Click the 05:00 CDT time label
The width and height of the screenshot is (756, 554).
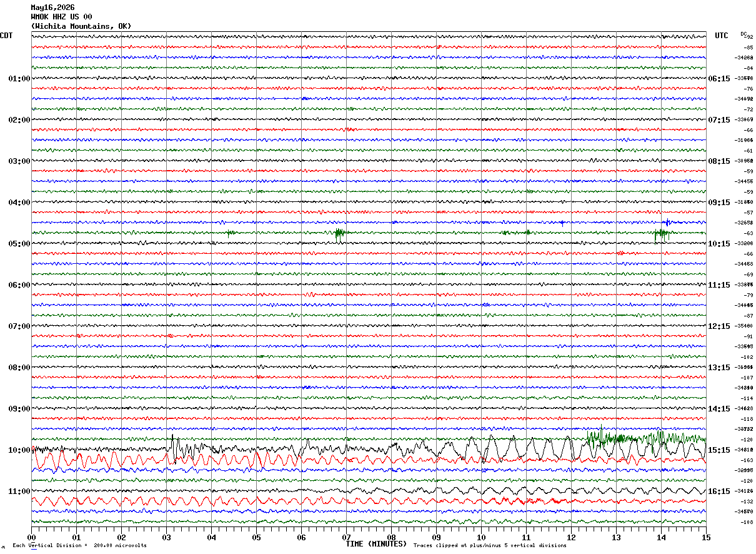coord(19,244)
